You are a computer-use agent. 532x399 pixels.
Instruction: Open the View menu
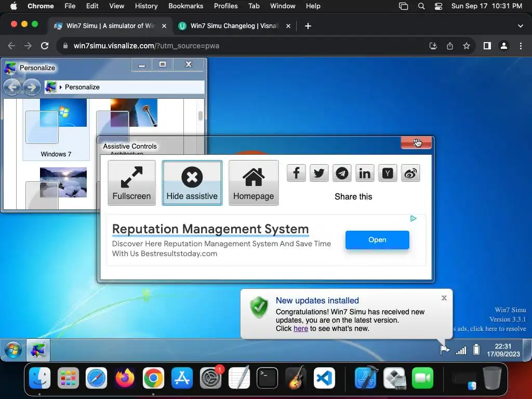pos(117,6)
